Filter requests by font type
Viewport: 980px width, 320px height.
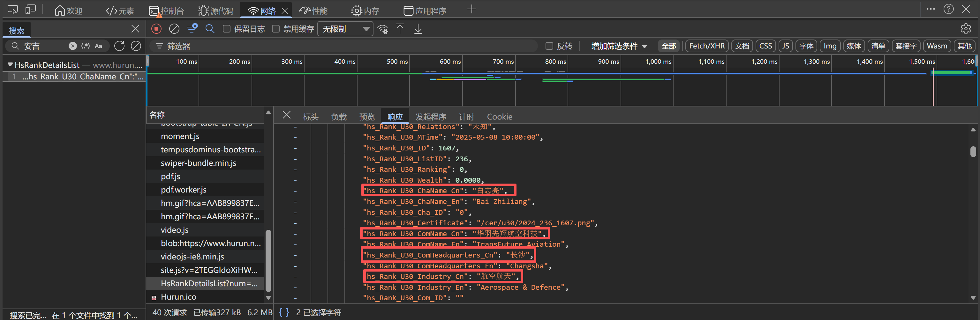pyautogui.click(x=806, y=46)
